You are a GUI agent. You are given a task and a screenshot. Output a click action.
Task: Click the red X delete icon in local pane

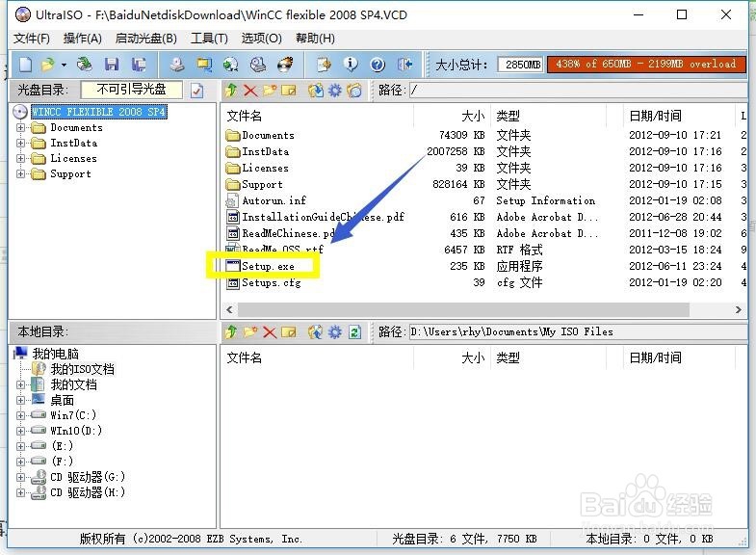(x=270, y=331)
